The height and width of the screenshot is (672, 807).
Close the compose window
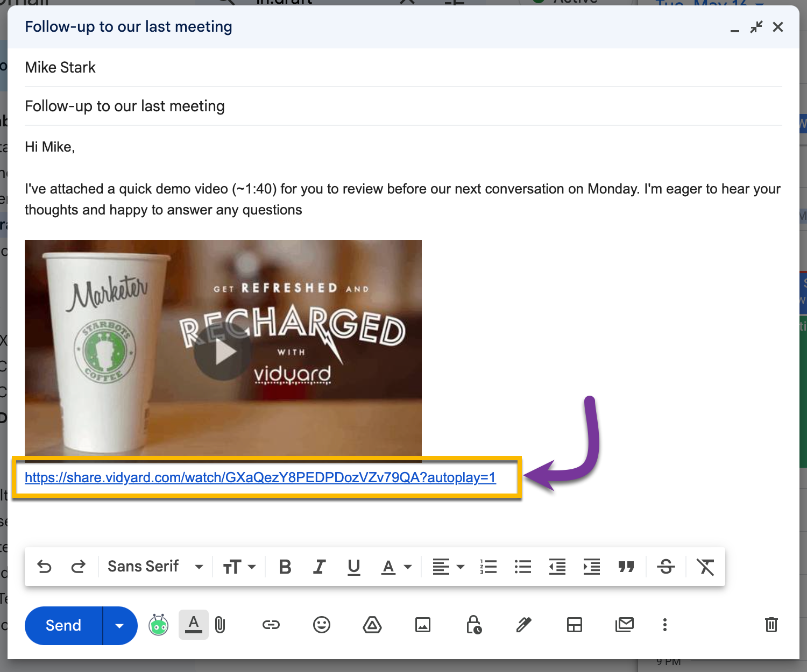[x=778, y=27]
